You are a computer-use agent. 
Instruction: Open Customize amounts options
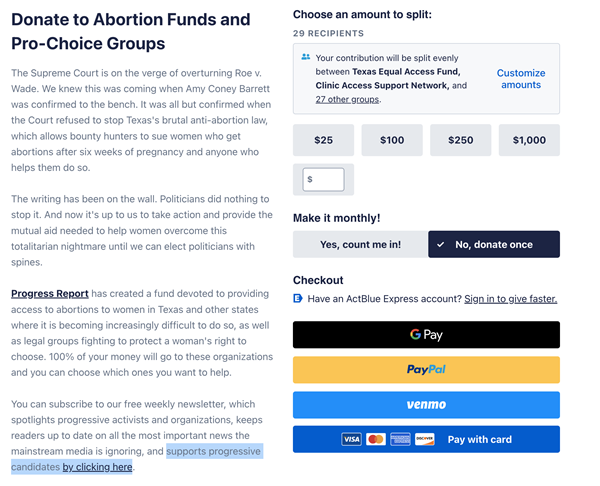coord(521,79)
